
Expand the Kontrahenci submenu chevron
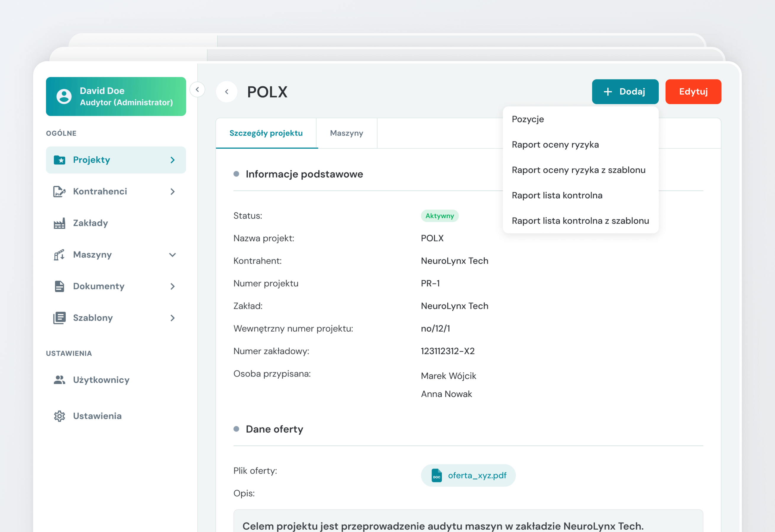pos(172,191)
